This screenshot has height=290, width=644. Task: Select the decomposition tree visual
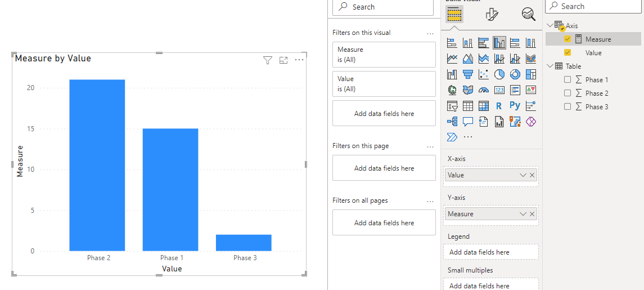(x=452, y=122)
